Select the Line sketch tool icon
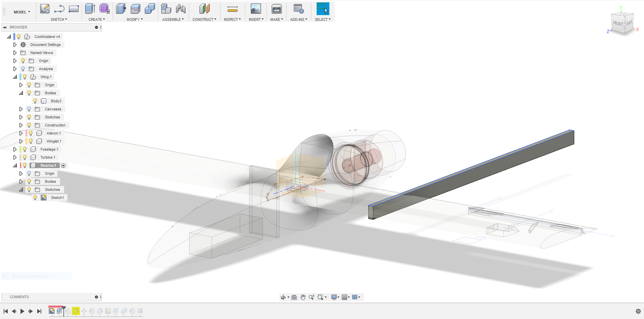 [x=59, y=9]
